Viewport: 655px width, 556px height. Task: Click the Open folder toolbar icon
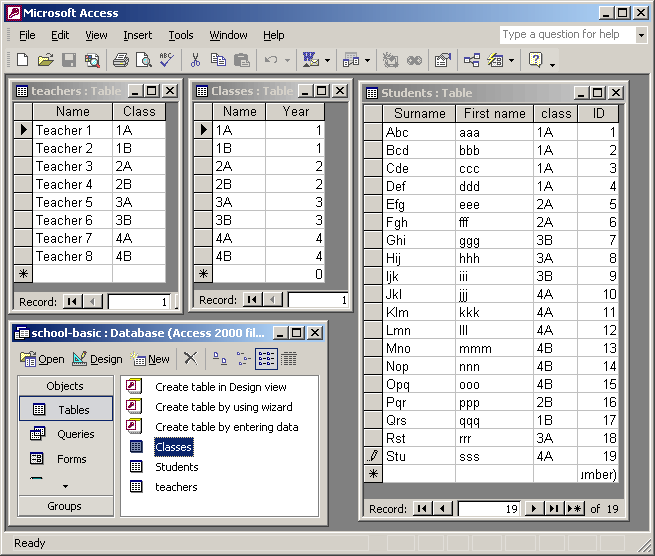click(x=46, y=60)
